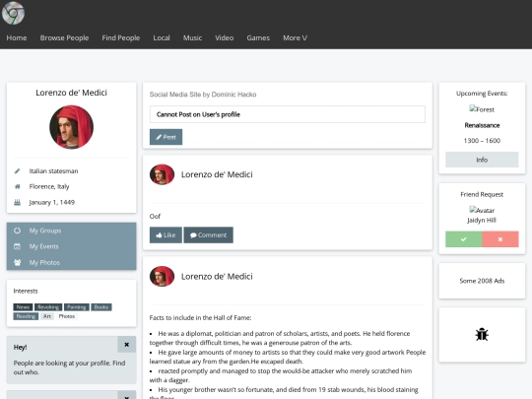Click the Chrome logo in the header
The width and height of the screenshot is (532, 399).
pyautogui.click(x=13, y=13)
